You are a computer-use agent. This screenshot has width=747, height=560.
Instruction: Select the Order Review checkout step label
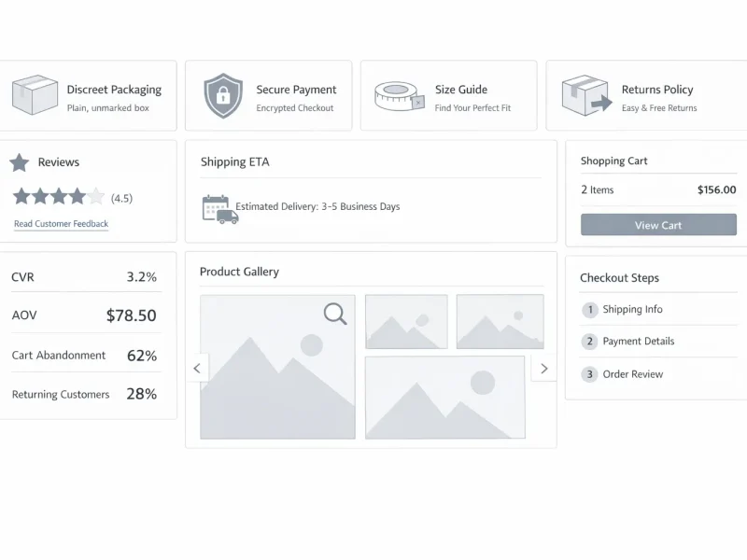[633, 374]
